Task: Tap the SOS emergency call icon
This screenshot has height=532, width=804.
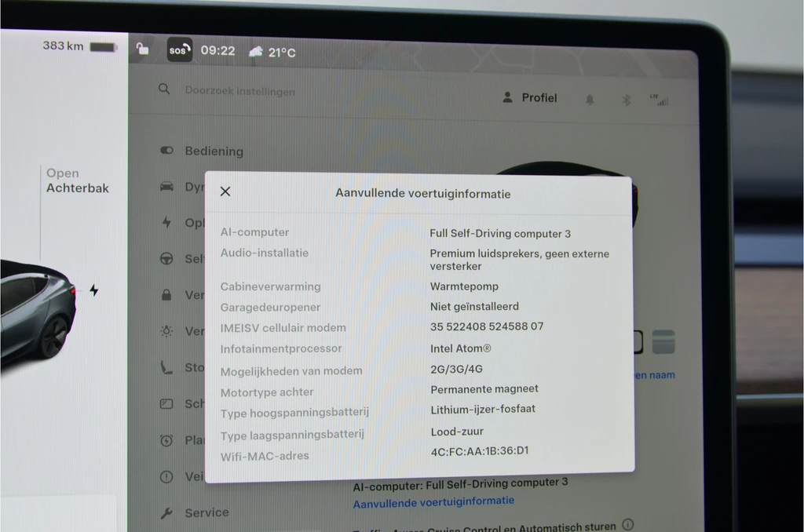Action: pyautogui.click(x=180, y=49)
